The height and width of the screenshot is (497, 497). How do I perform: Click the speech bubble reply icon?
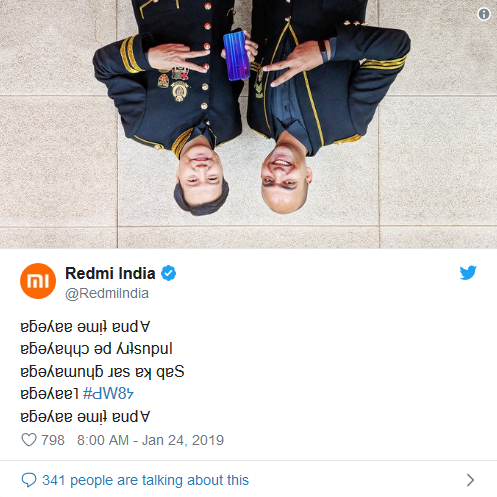[29, 480]
